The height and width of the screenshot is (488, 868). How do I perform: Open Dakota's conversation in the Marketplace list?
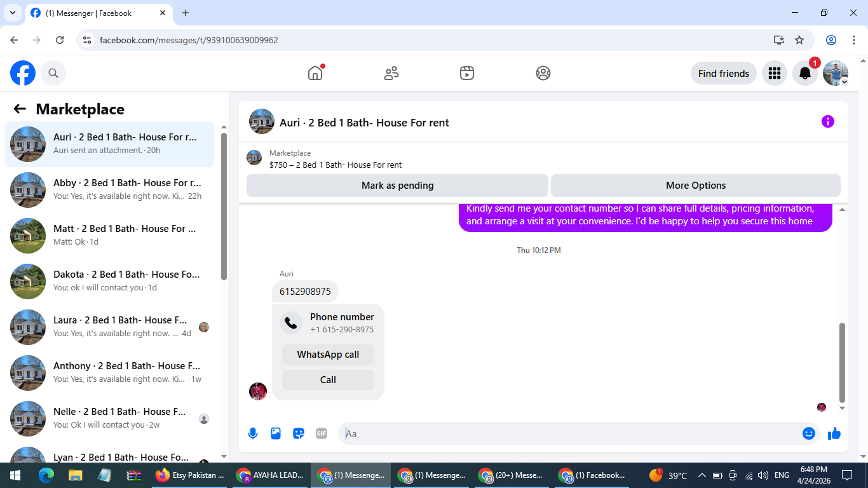[109, 281]
